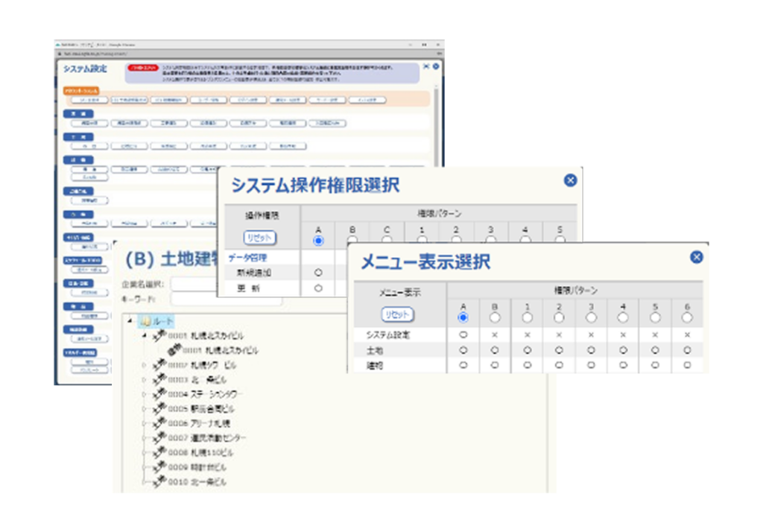
Task: Click リセット button in メニュー表示選択
Action: (397, 314)
